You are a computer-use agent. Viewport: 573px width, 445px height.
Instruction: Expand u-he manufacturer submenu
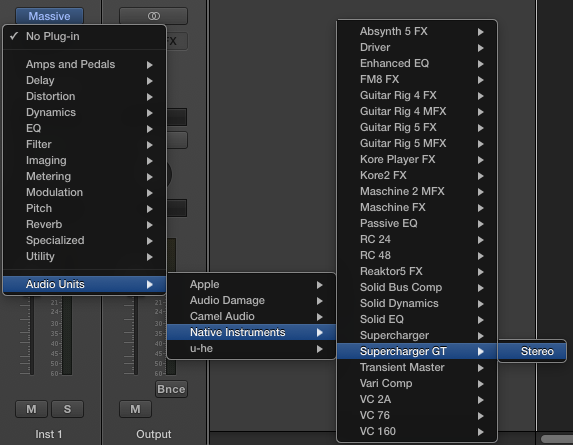(x=251, y=349)
